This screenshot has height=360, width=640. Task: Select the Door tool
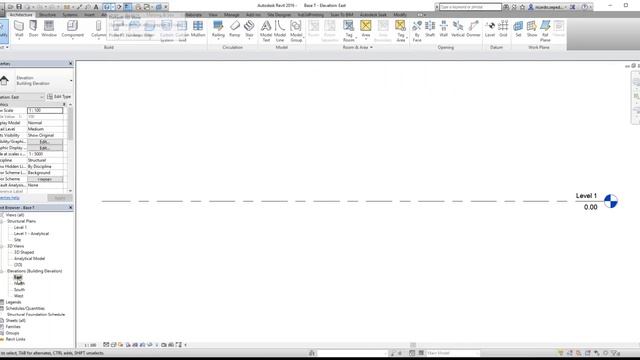(33, 29)
